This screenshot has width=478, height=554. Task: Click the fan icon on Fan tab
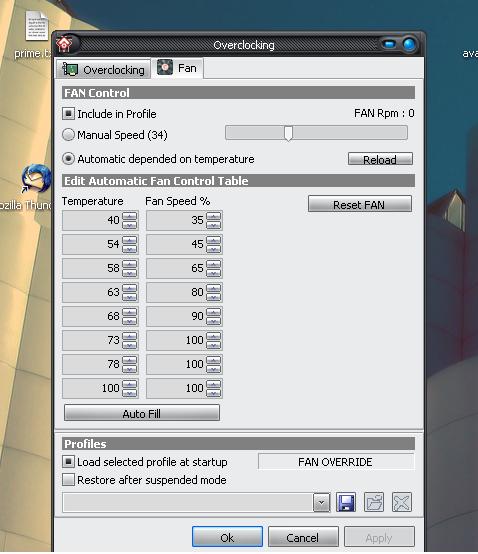click(165, 67)
